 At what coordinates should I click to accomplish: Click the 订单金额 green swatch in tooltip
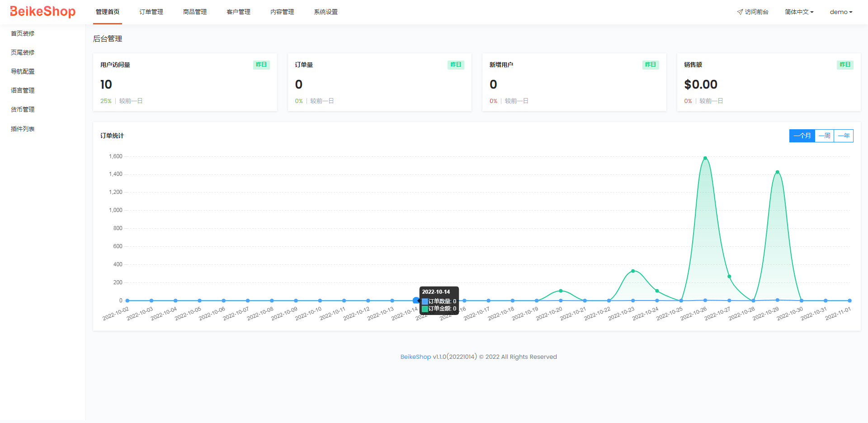click(425, 309)
